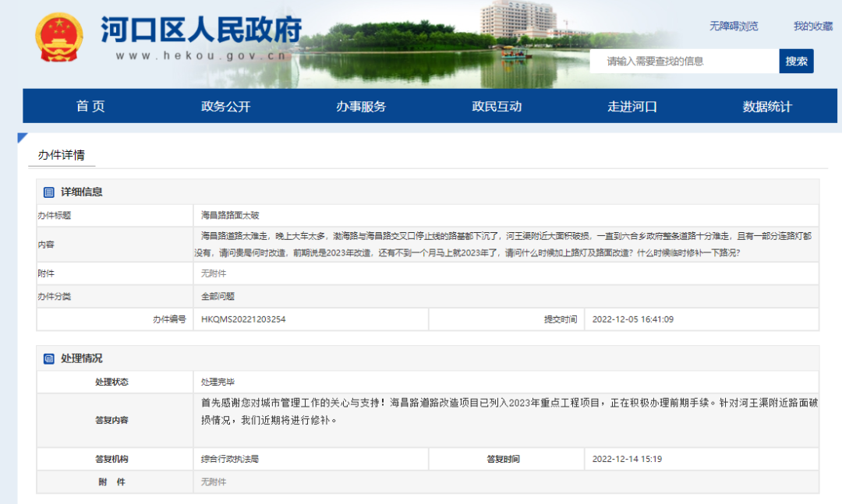Click the 提交时间 label cell
Image resolution: width=842 pixels, height=504 pixels.
pos(507,319)
